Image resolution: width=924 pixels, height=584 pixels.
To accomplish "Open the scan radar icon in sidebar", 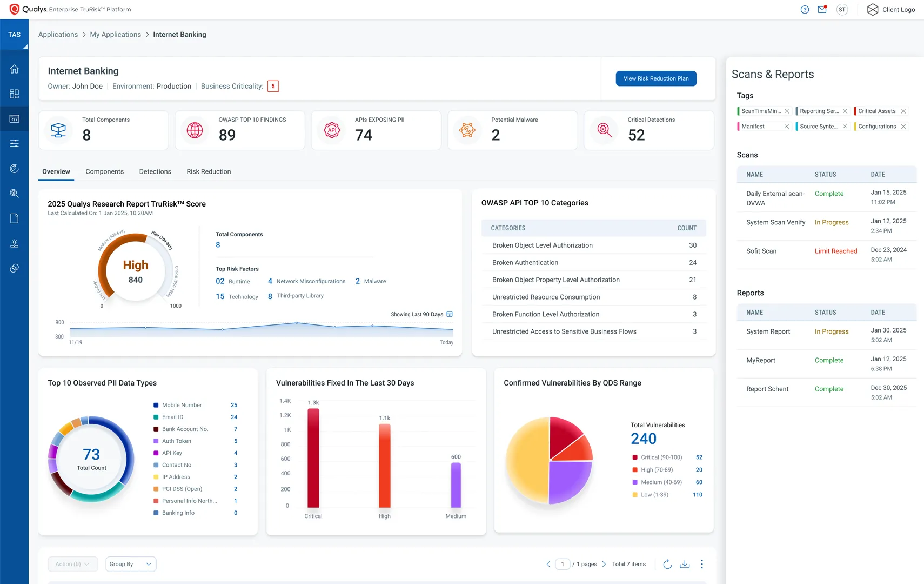I will click(15, 168).
